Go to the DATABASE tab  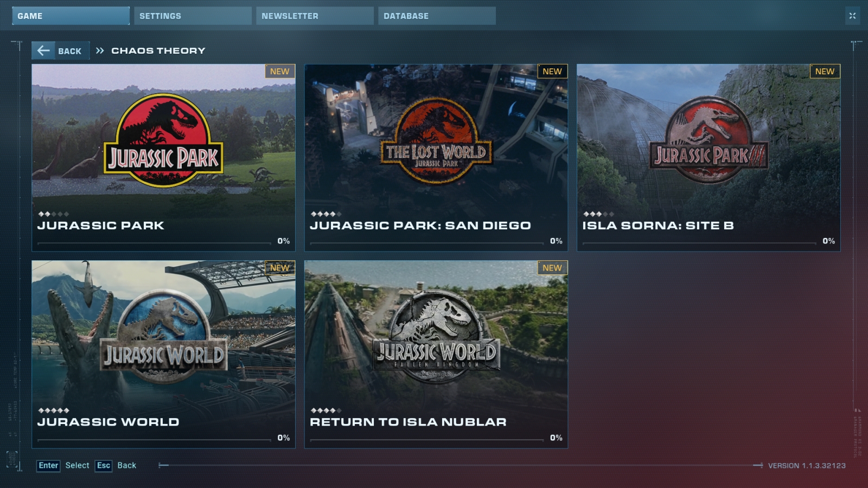pos(437,16)
